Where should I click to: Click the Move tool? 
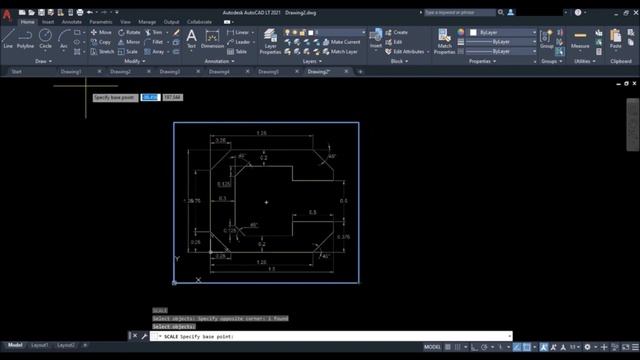[x=101, y=32]
